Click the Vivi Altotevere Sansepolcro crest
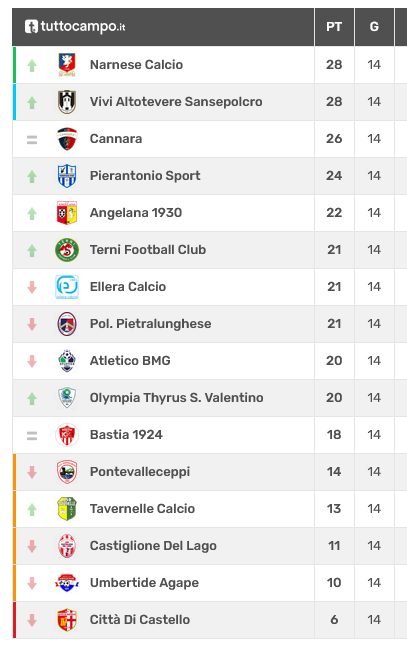407x648 pixels. pos(67,102)
